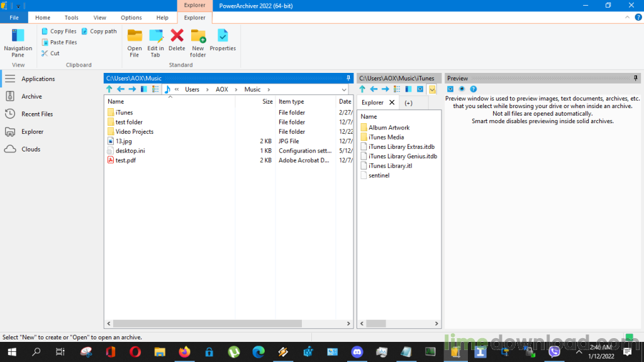Click Paste Files in Clipboard group

click(x=59, y=42)
